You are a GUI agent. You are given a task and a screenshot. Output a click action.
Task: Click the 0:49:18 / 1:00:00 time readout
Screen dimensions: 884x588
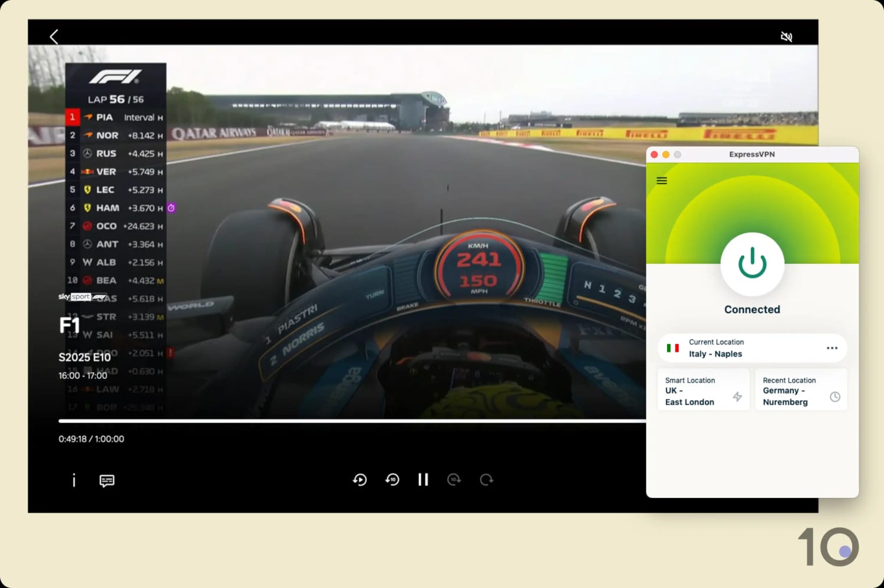(91, 439)
